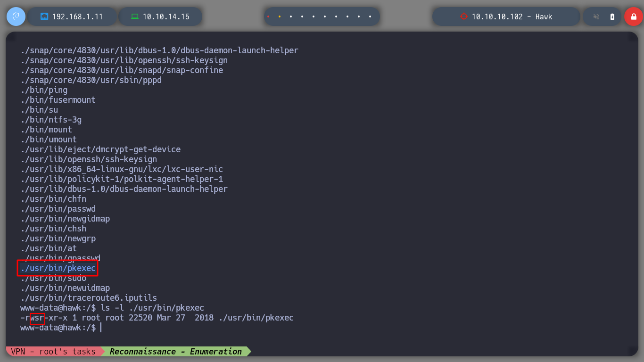Switch to the seventh workspace dot
The width and height of the screenshot is (644, 362).
tap(336, 16)
